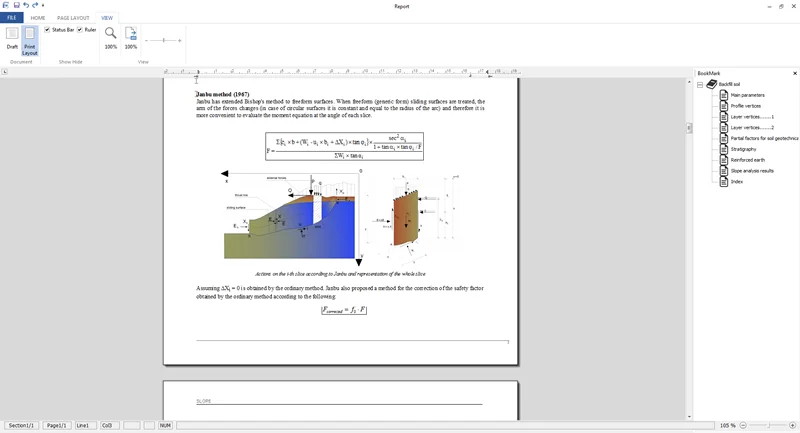Click Layer vertices 2 page icon
The image size is (800, 433).
point(723,128)
